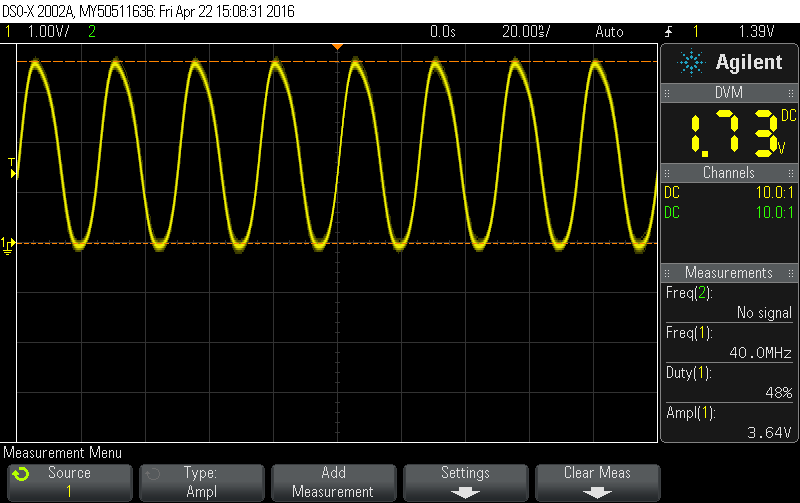Click channel 1 probe ratio 10.0:1

[774, 193]
